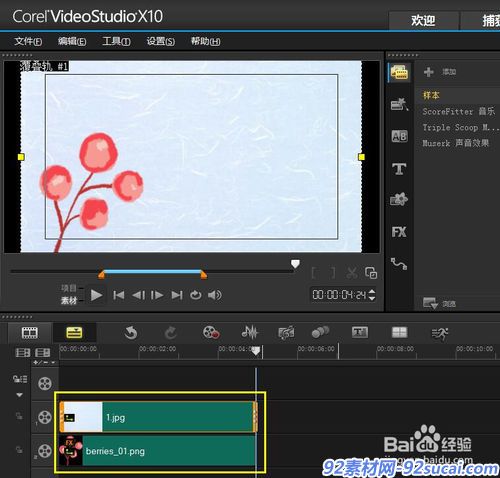Click the Video track film-reel button
Image resolution: width=500 pixels, height=478 pixels.
45,384
